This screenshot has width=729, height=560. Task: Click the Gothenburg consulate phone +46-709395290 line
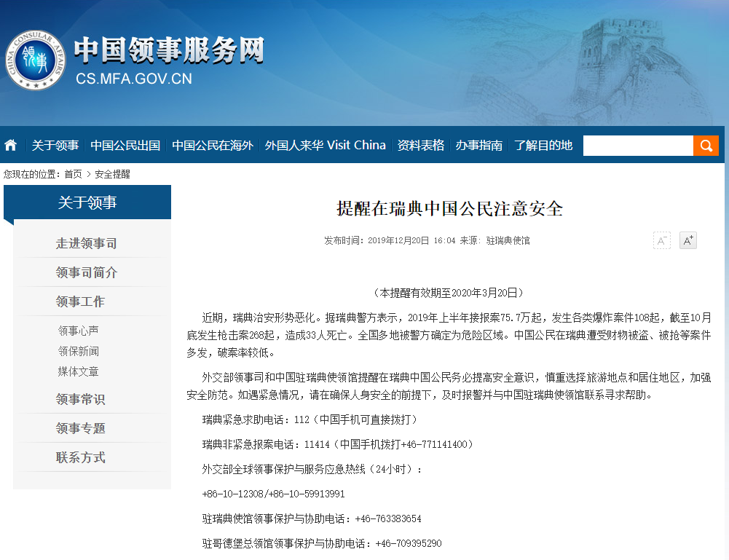click(x=322, y=543)
